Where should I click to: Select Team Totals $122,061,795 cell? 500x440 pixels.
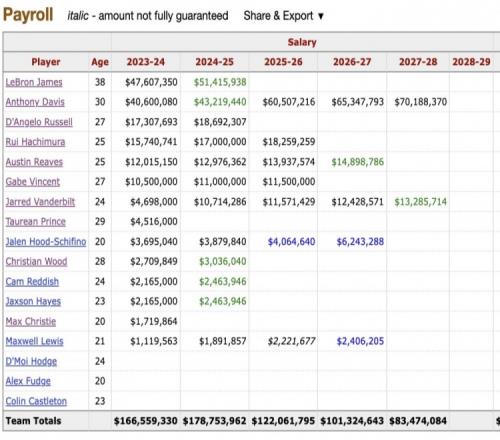pos(283,421)
